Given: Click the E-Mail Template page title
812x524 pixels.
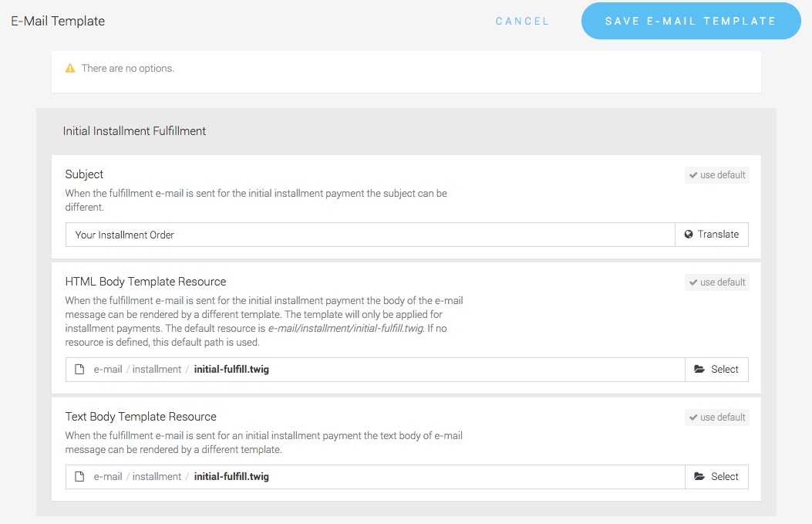Looking at the screenshot, I should (x=58, y=21).
